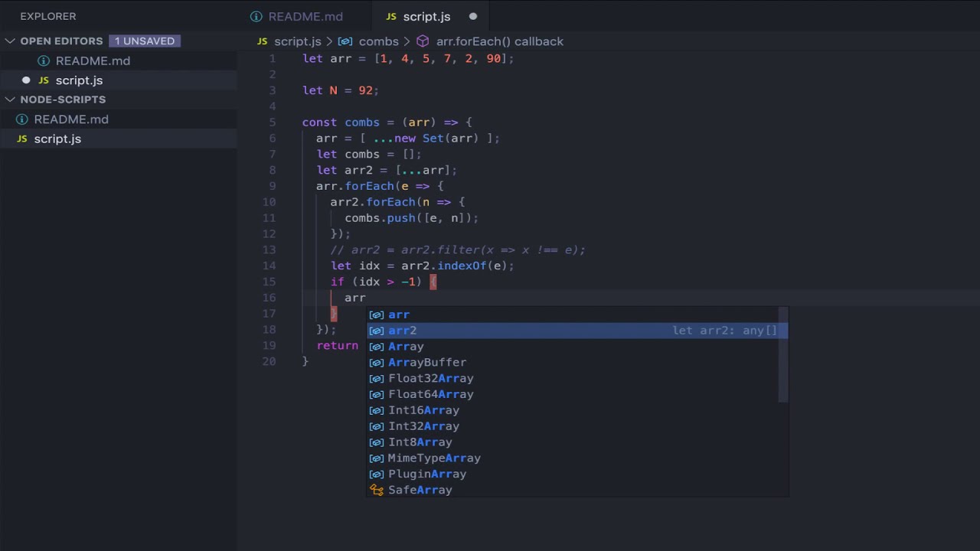
Task: Switch to the README.md editor tab
Action: (296, 16)
